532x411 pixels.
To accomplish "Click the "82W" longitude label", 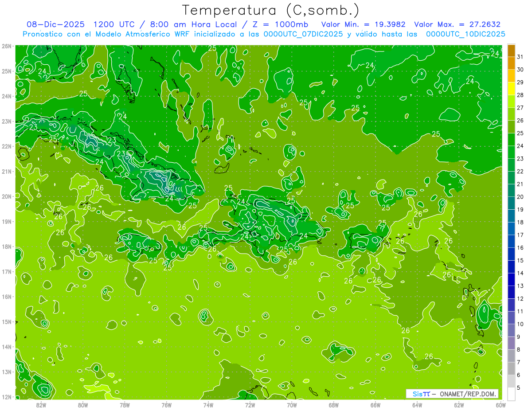I will (41, 405).
